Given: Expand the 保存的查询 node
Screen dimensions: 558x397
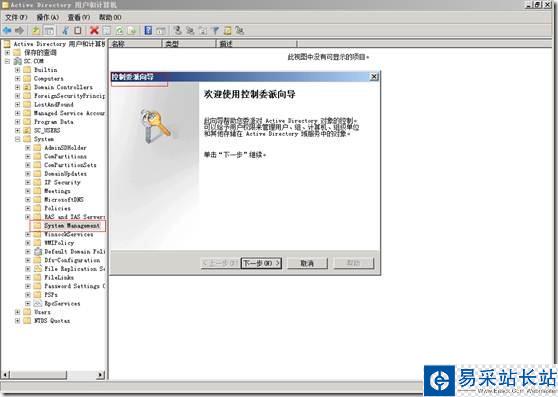Looking at the screenshot, I should [x=7, y=53].
